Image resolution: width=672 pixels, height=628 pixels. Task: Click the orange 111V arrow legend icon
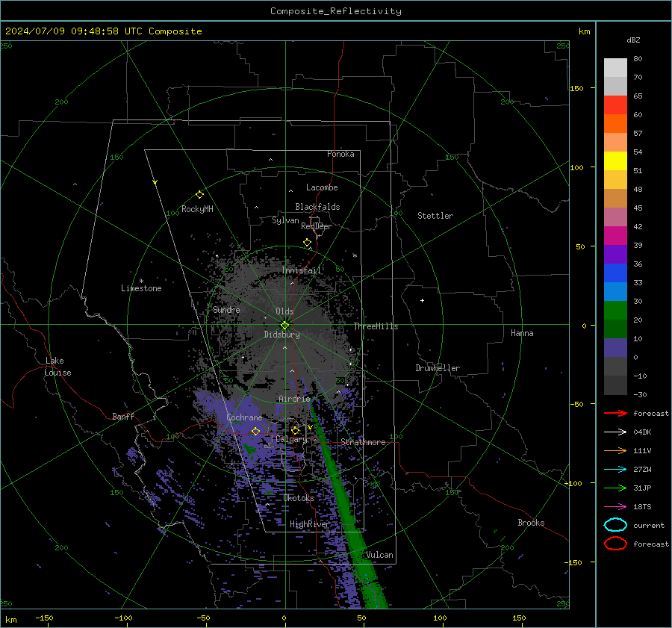615,450
